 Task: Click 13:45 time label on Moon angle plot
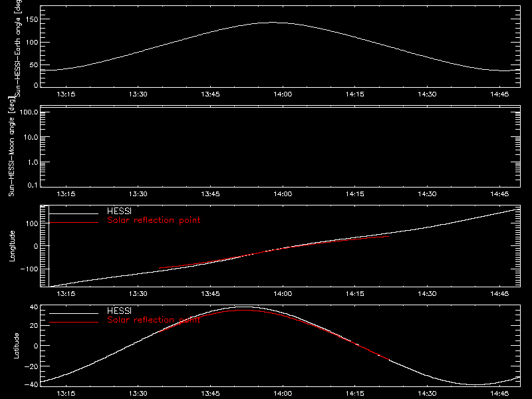coord(210,194)
